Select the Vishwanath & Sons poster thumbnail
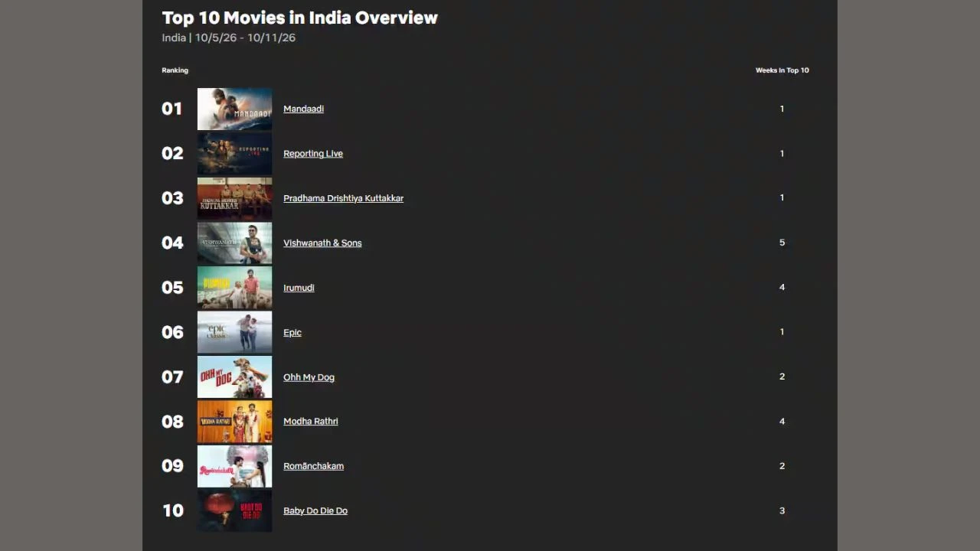 234,243
